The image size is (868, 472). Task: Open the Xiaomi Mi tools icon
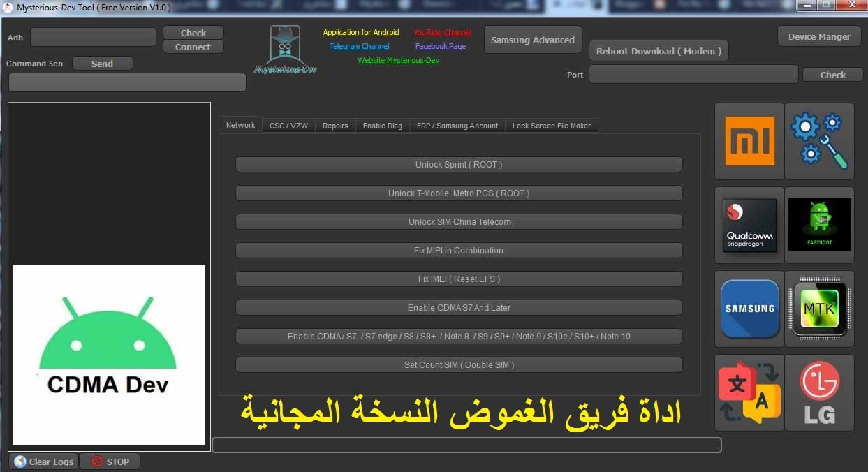pyautogui.click(x=749, y=141)
